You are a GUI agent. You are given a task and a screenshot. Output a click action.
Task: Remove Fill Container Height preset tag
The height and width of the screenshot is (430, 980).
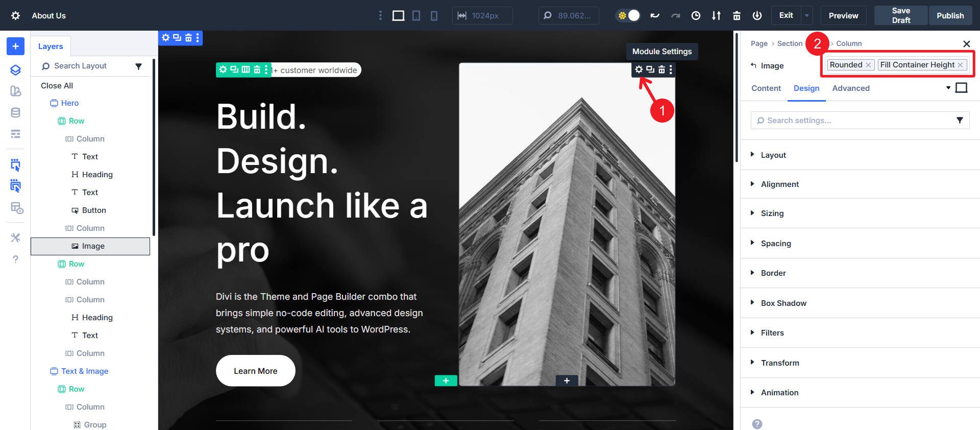point(960,65)
